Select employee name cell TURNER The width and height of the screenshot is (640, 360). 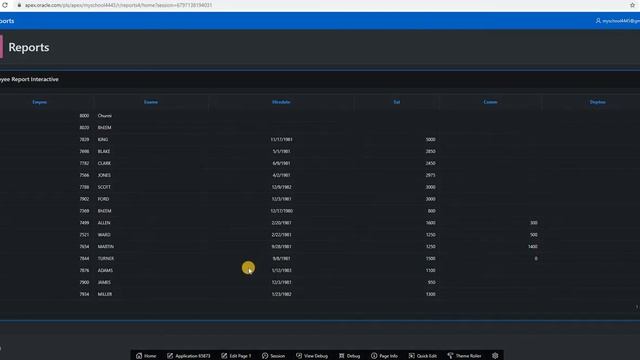point(106,258)
